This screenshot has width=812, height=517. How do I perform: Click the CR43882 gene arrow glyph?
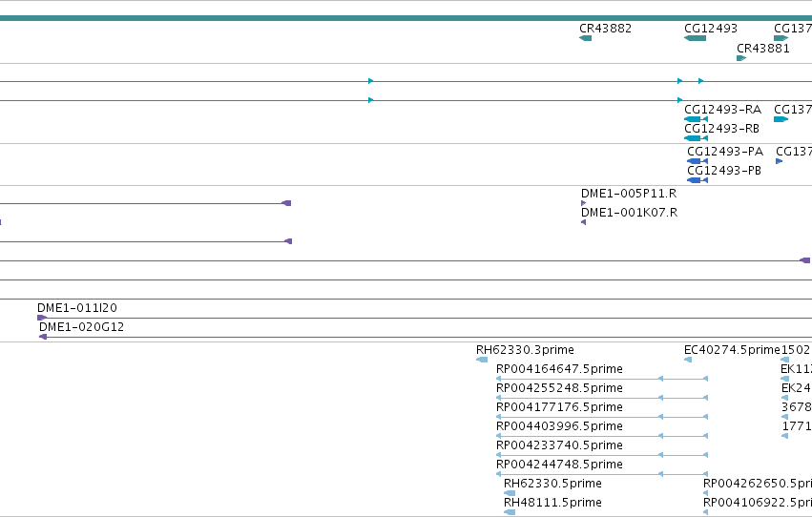(585, 38)
